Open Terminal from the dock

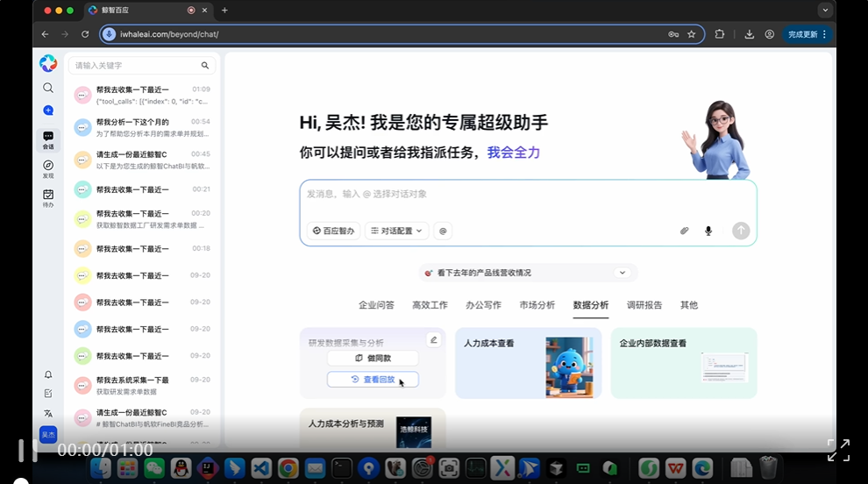pyautogui.click(x=342, y=468)
